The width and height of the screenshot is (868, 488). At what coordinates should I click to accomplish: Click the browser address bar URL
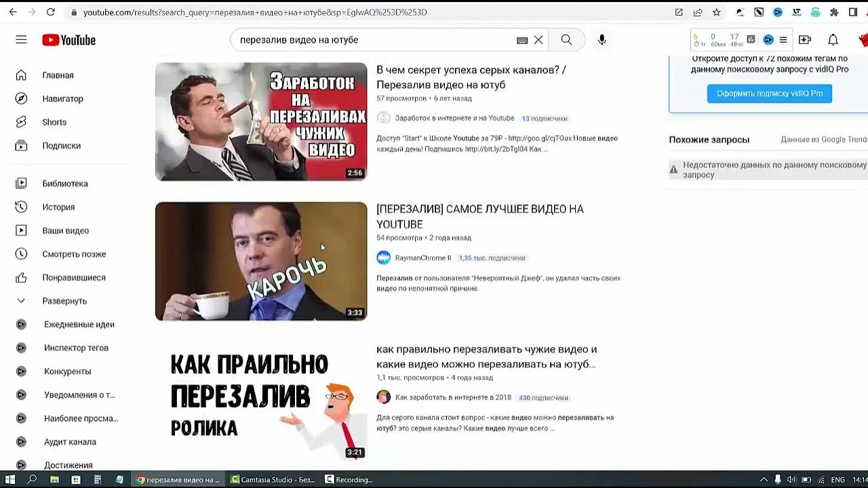(255, 12)
